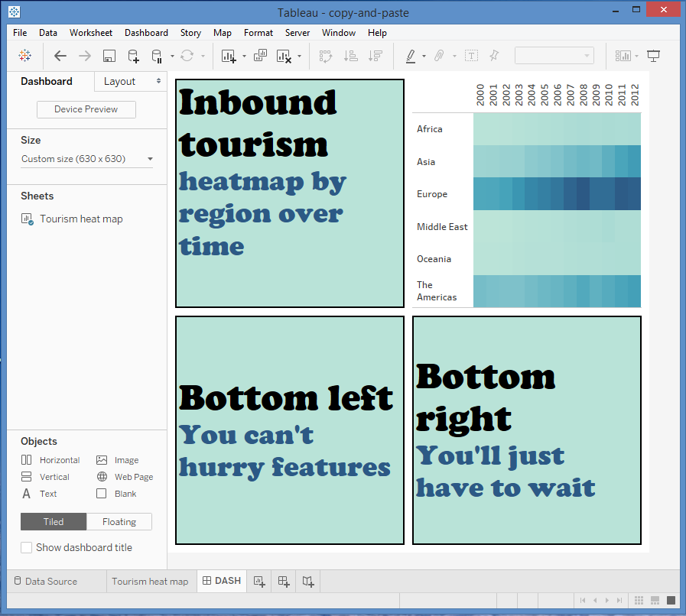Image resolution: width=686 pixels, height=616 pixels.
Task: Select the Tiled layout mode
Action: coord(54,522)
